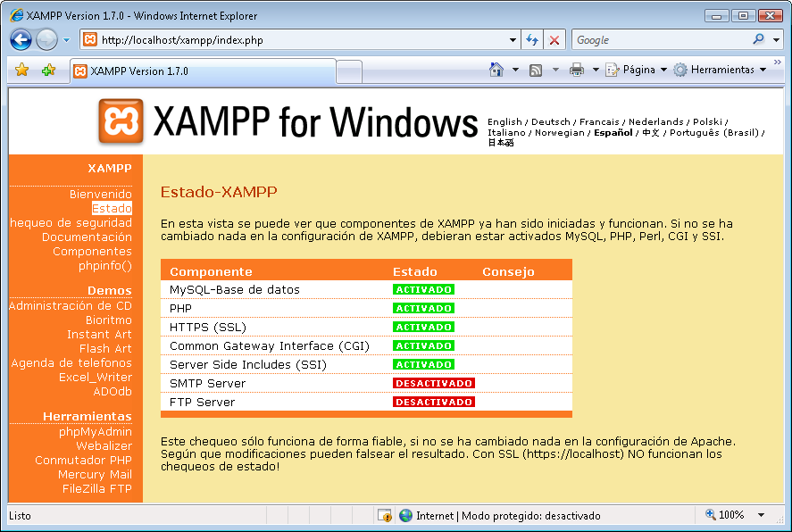Screen dimensions: 792x532
Task: Open the Flash Art demo
Action: pos(105,349)
